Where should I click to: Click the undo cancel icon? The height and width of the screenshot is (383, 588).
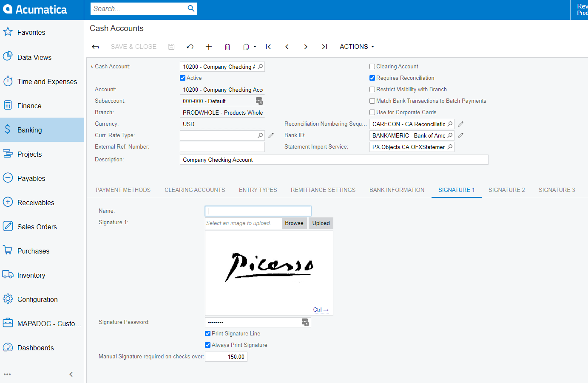(x=190, y=47)
